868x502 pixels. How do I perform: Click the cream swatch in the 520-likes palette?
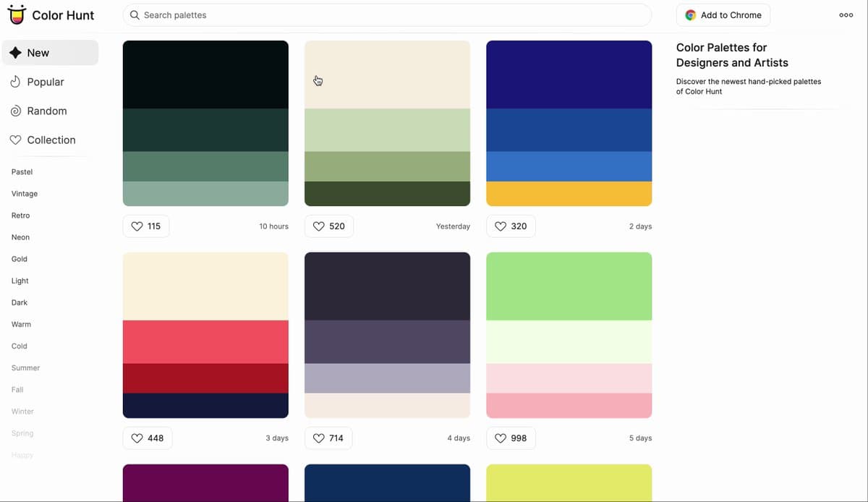point(387,75)
